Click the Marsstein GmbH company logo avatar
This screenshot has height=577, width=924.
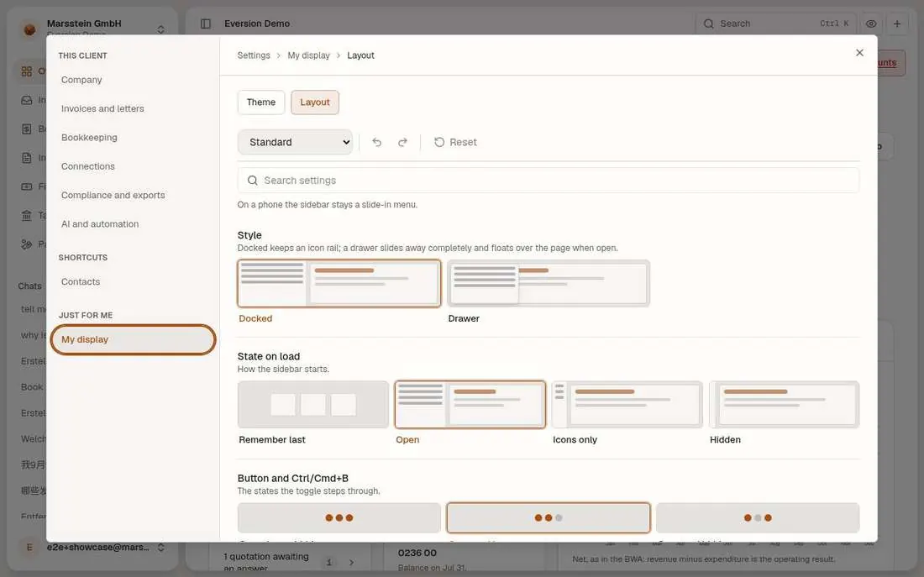click(29, 29)
